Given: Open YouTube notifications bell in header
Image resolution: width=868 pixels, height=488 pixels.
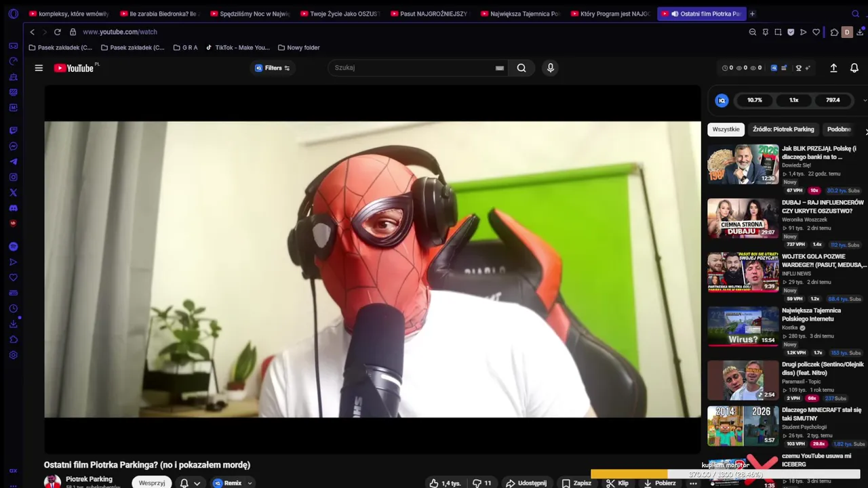Looking at the screenshot, I should [854, 68].
